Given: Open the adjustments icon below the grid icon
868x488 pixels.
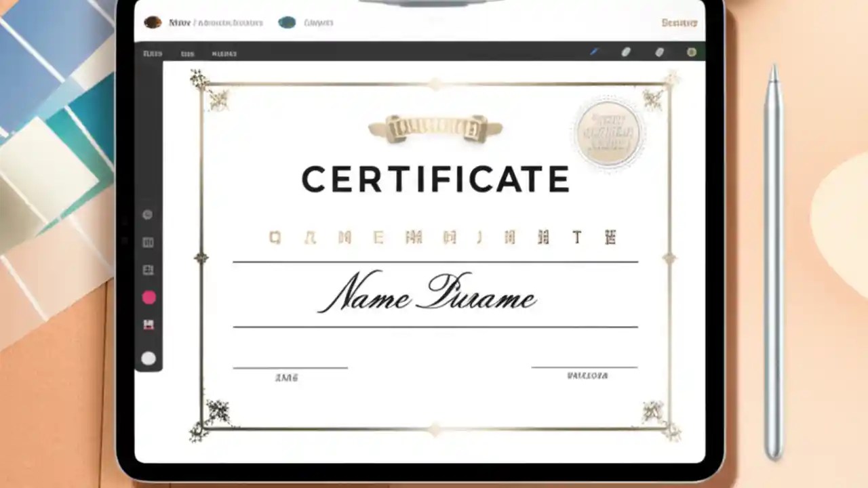Looking at the screenshot, I should click(148, 270).
